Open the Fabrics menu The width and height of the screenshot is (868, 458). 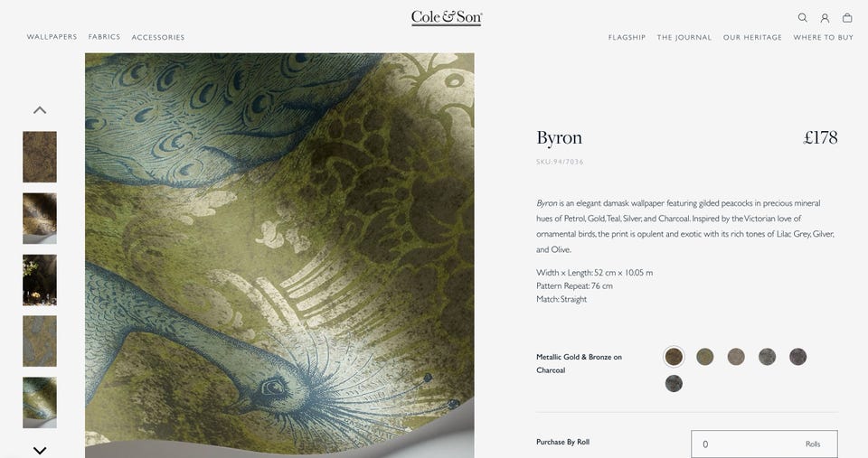(104, 37)
